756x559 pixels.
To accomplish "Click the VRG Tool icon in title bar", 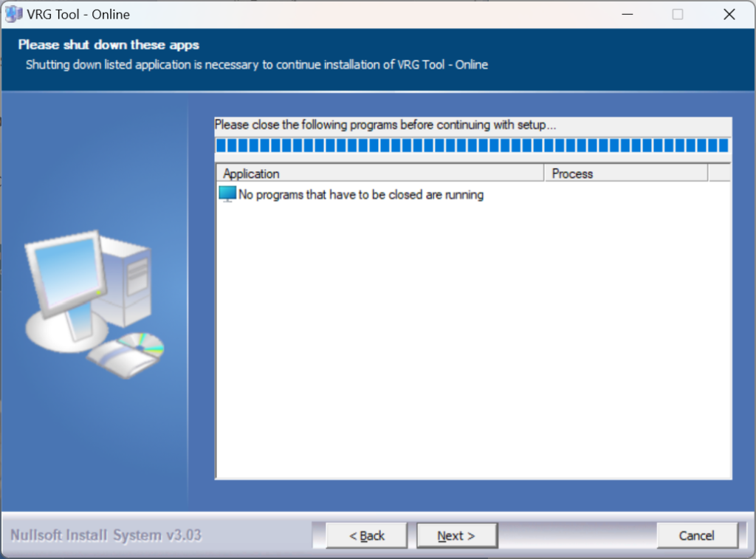I will (x=14, y=14).
